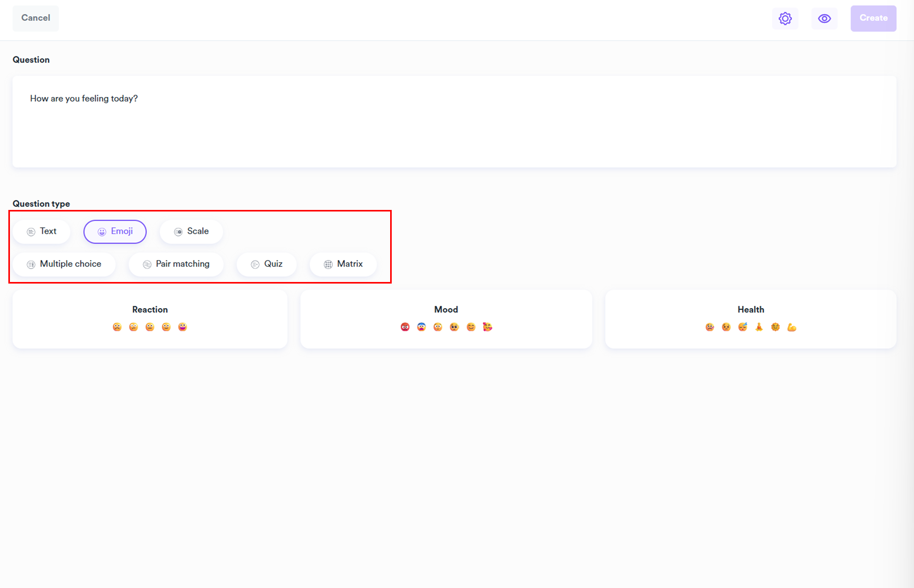Choose the Multiple choice question type
914x588 pixels.
pos(64,264)
